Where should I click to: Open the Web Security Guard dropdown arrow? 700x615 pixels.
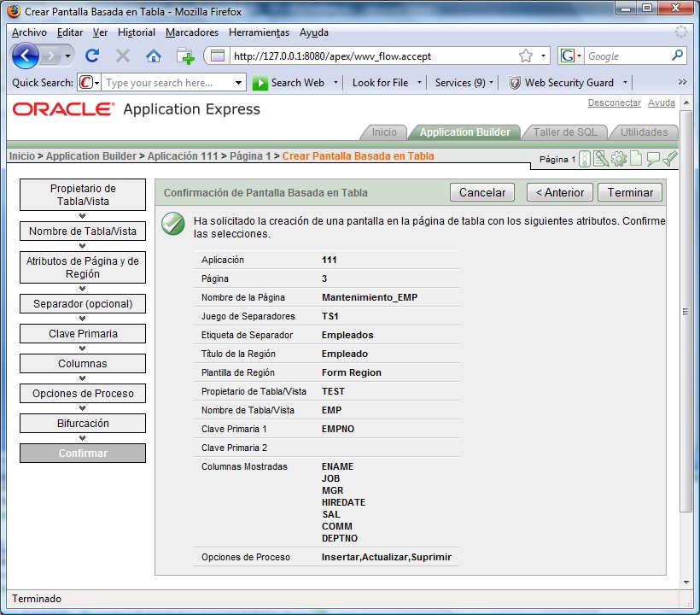click(625, 83)
